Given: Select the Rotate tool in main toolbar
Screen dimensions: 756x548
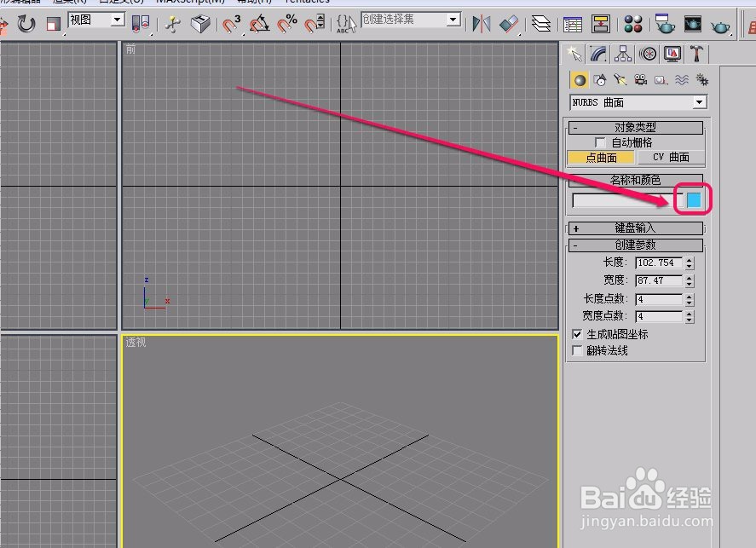Looking at the screenshot, I should pos(26,23).
